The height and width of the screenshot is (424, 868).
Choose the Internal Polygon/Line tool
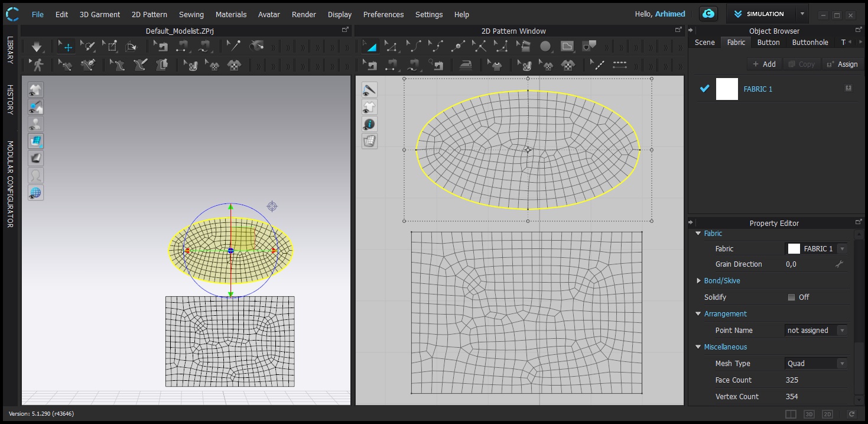coord(567,46)
